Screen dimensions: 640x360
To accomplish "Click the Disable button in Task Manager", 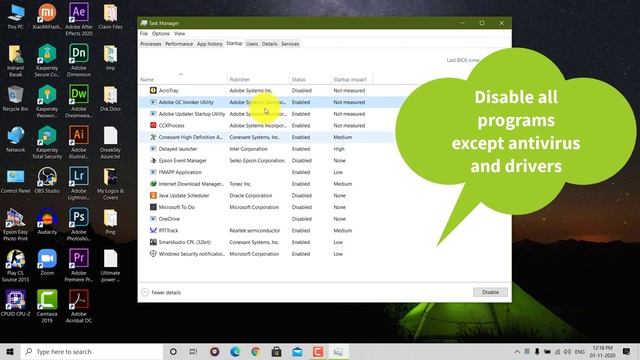I will click(x=490, y=292).
